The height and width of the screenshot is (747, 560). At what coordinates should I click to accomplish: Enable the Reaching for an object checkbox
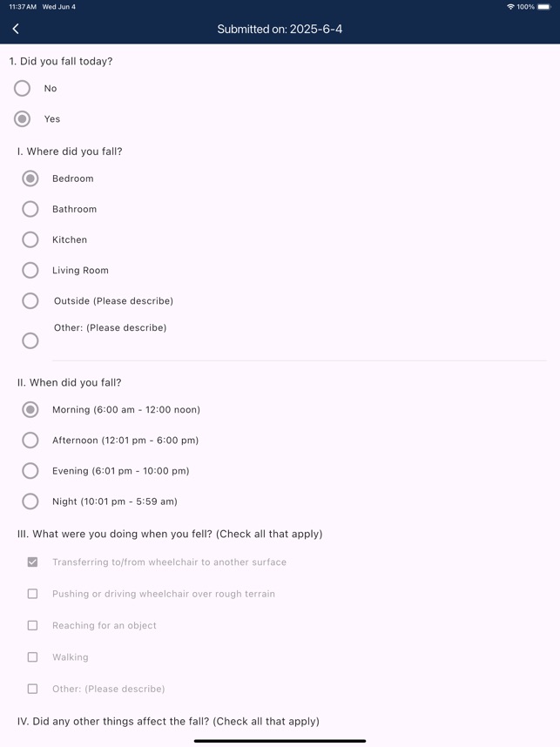click(32, 625)
